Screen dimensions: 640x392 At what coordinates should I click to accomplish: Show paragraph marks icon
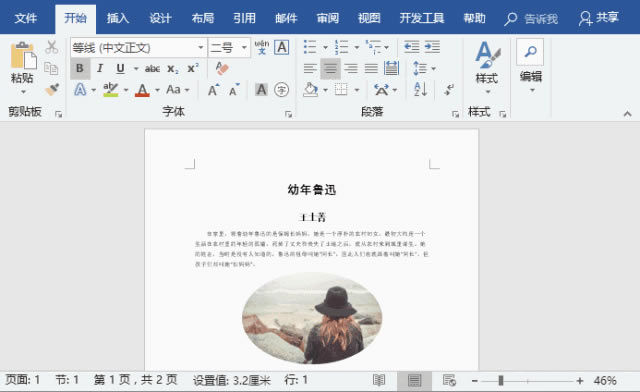[449, 89]
